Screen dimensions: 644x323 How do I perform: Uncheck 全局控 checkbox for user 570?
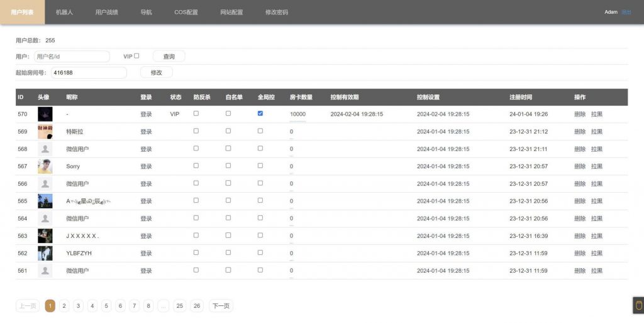tap(260, 113)
